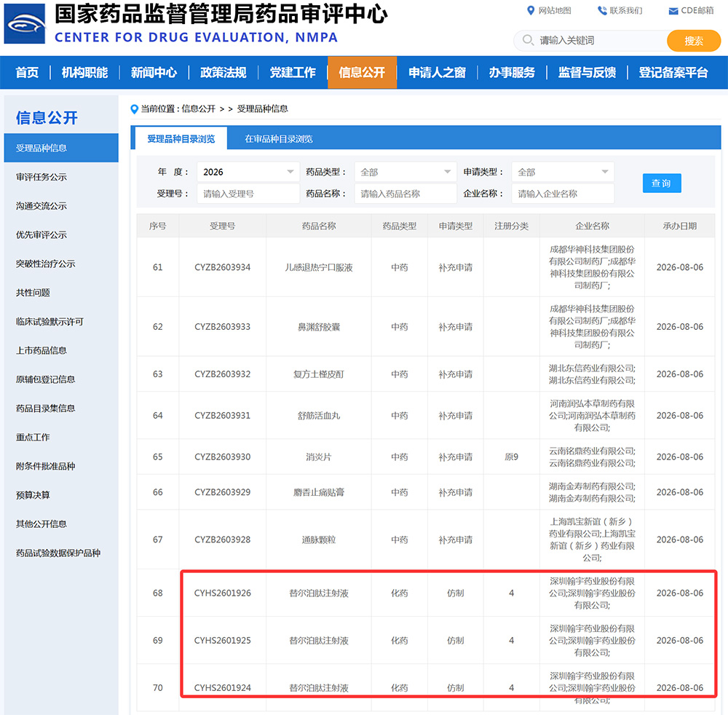Screen dimensions: 728x715
Task: Open the 申请类型 dropdown
Action: point(563,172)
